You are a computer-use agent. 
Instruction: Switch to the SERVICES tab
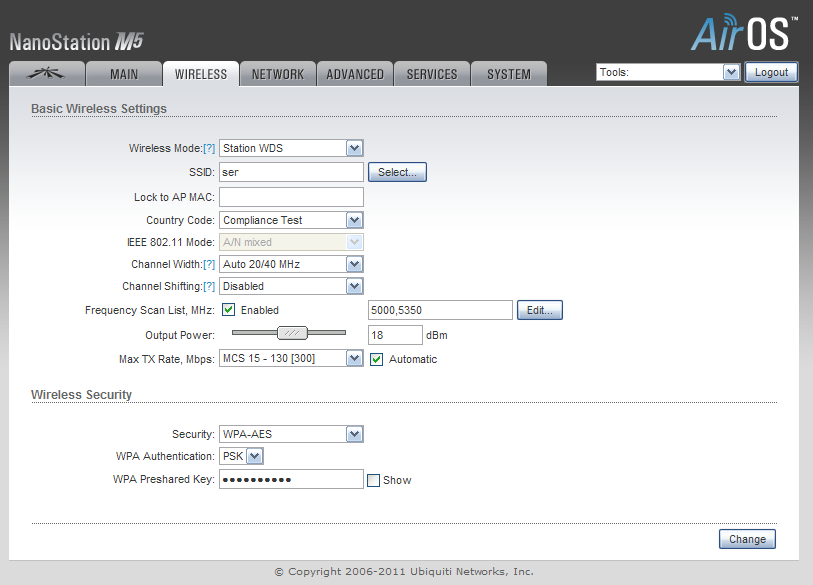(432, 74)
